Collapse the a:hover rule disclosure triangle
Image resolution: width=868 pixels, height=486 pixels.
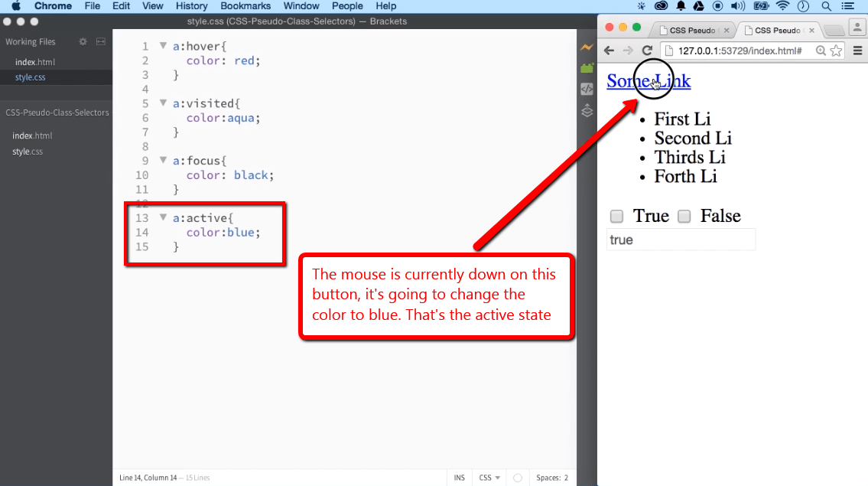(x=163, y=45)
